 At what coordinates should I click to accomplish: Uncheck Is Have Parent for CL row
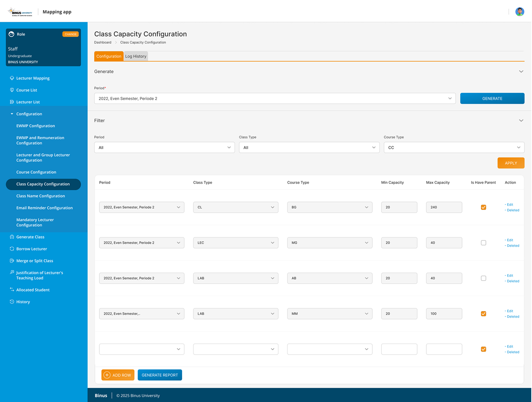(483, 207)
